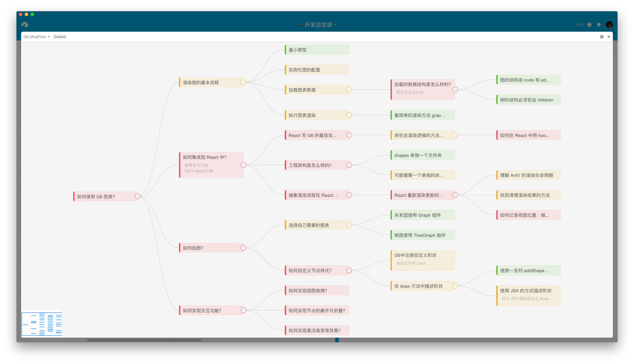Screen dimensions: 634x364
Task: Collapse the 如何绘图? branch
Action: click(x=243, y=248)
